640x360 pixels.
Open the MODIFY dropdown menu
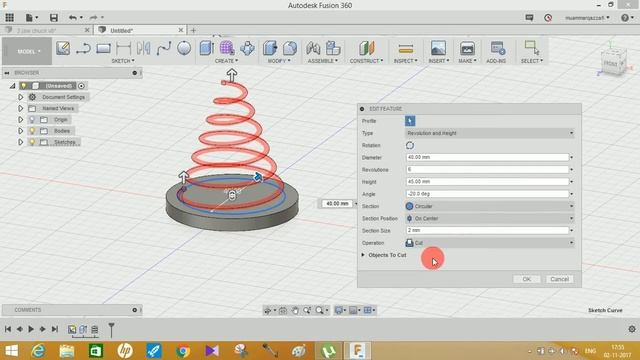point(279,61)
